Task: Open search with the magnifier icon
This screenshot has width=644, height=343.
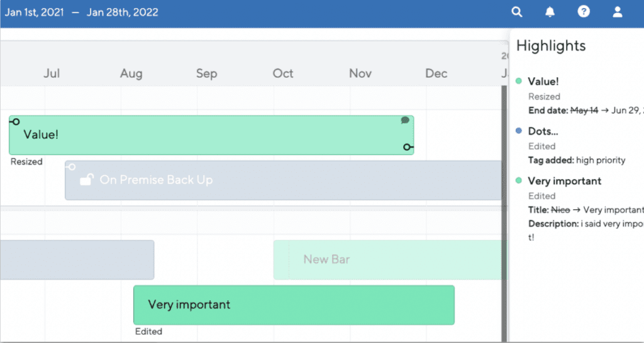Action: pyautogui.click(x=517, y=12)
